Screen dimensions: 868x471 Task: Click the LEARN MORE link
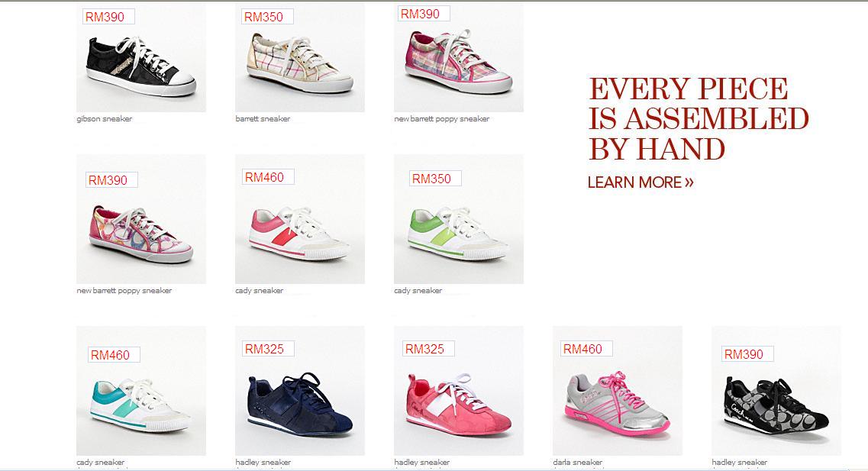point(641,182)
